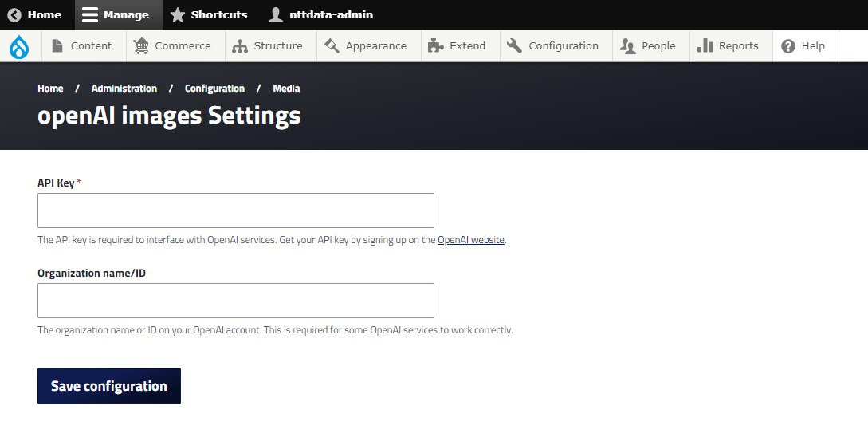Screen dimensions: 868x445
Task: Click the Home back-arrow icon
Action: coord(14,15)
